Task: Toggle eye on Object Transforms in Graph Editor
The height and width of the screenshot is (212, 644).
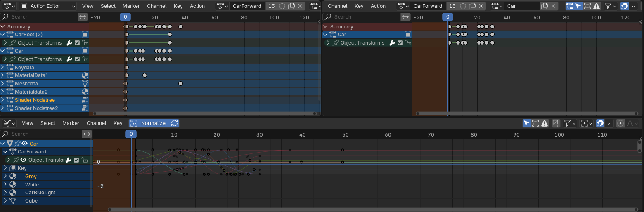Action: pyautogui.click(x=24, y=160)
